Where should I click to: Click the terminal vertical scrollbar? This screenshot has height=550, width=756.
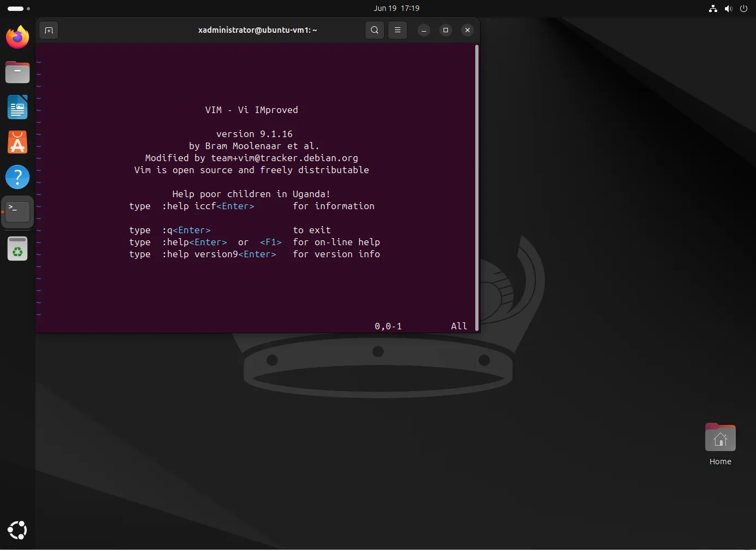pyautogui.click(x=477, y=187)
